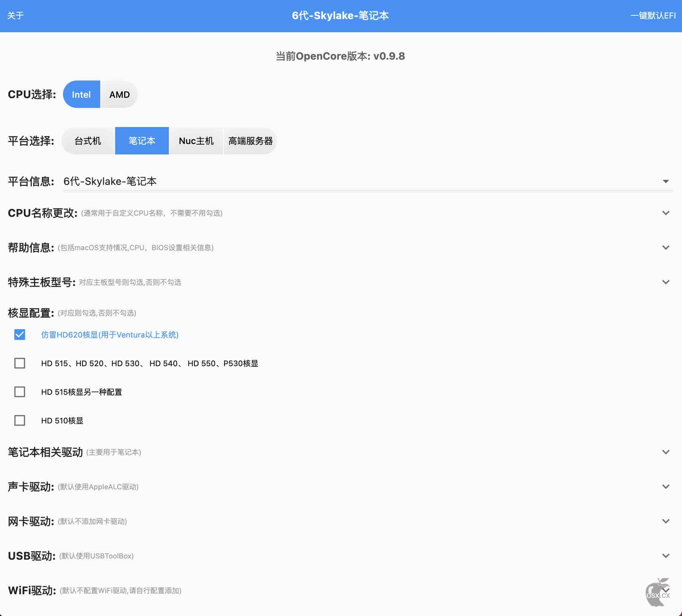Screen dimensions: 682x616
Task: Click the title 6代-Skylake-笔记本 in header
Action: [x=340, y=16]
